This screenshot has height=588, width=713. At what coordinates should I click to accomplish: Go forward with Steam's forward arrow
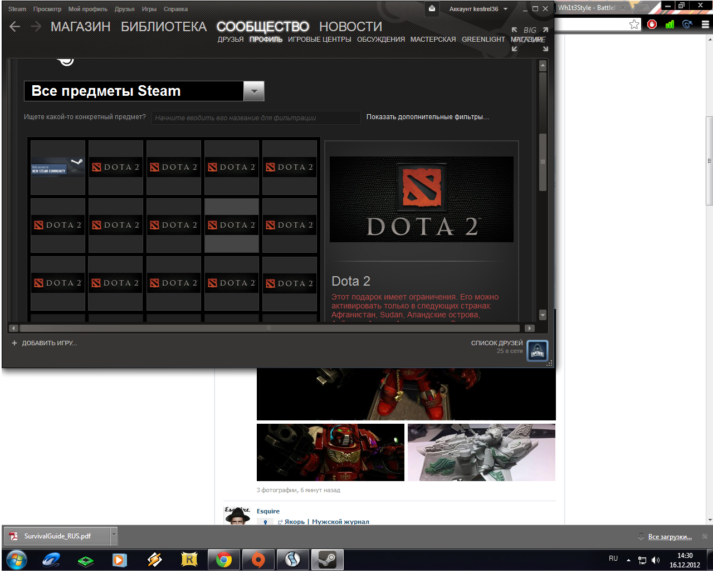click(36, 27)
